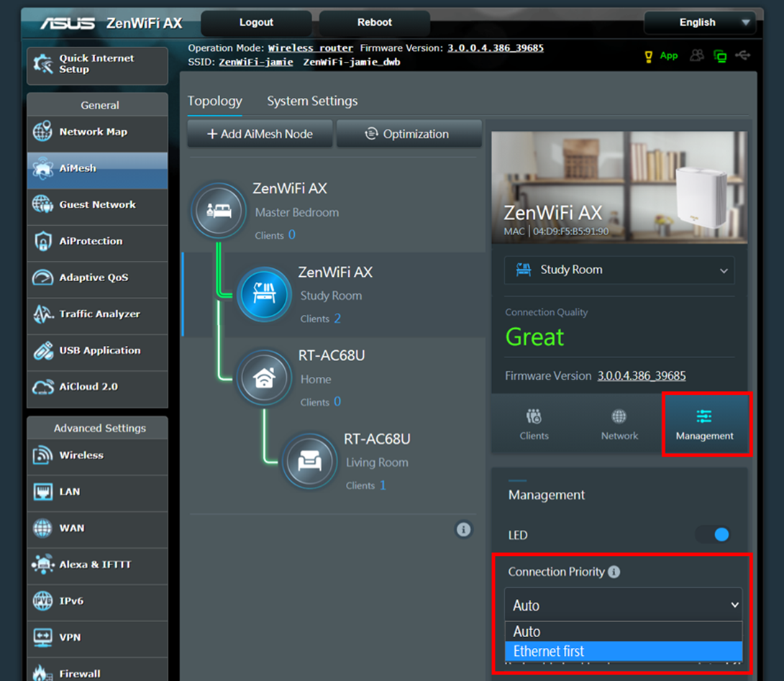
Task: Open Wireless router operation mode link
Action: click(311, 48)
